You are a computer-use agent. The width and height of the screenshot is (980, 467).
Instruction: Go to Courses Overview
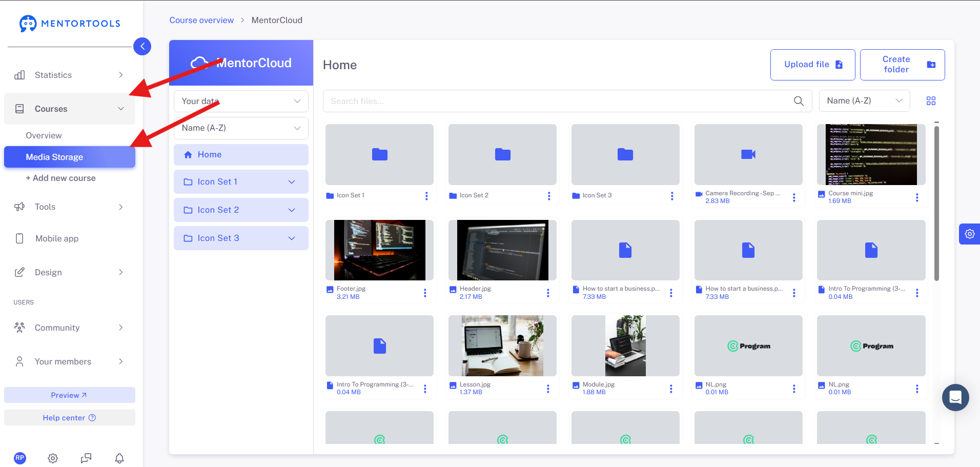(x=44, y=135)
